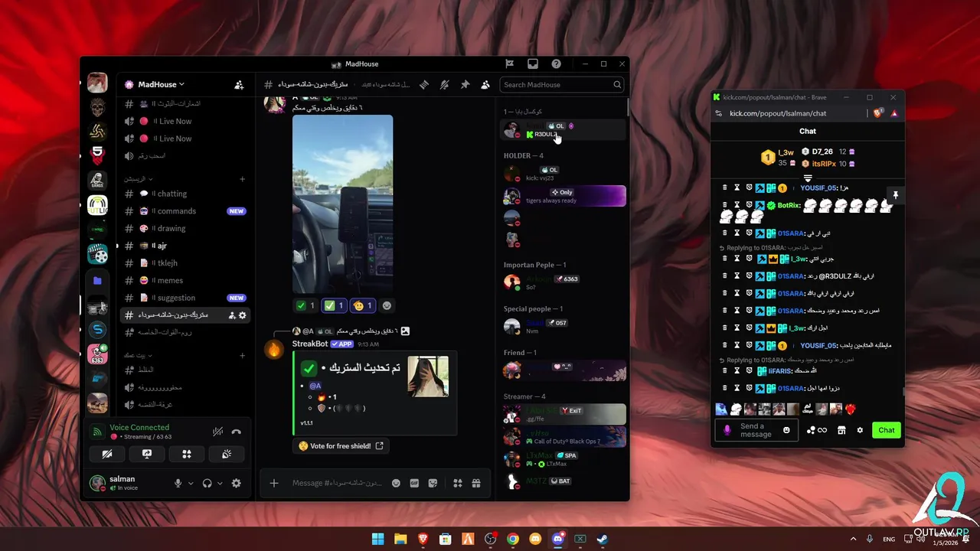This screenshot has width=980, height=551.
Task: Open edit channel gear on selected channel
Action: 243,315
